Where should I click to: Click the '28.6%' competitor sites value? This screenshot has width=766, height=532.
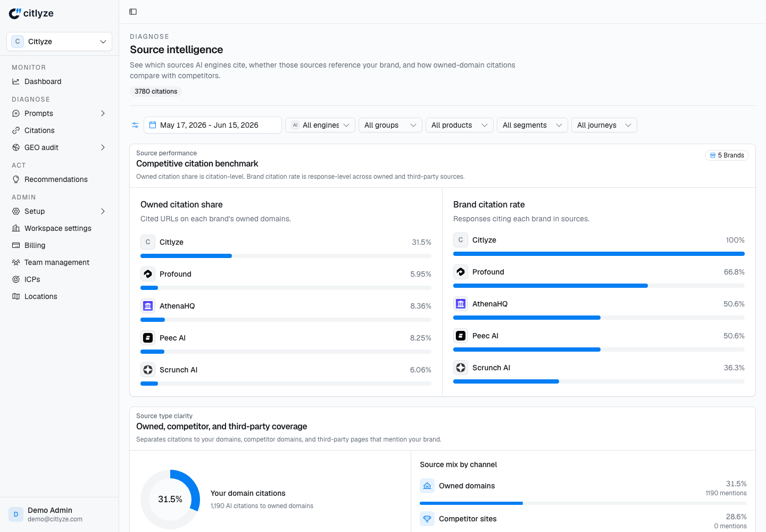pyautogui.click(x=736, y=517)
